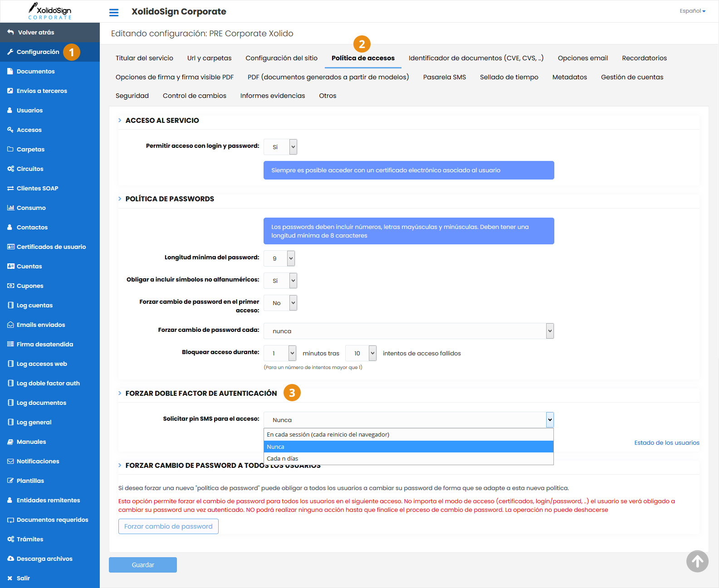Click the Consumo chart icon
Image resolution: width=719 pixels, height=588 pixels.
[11, 208]
